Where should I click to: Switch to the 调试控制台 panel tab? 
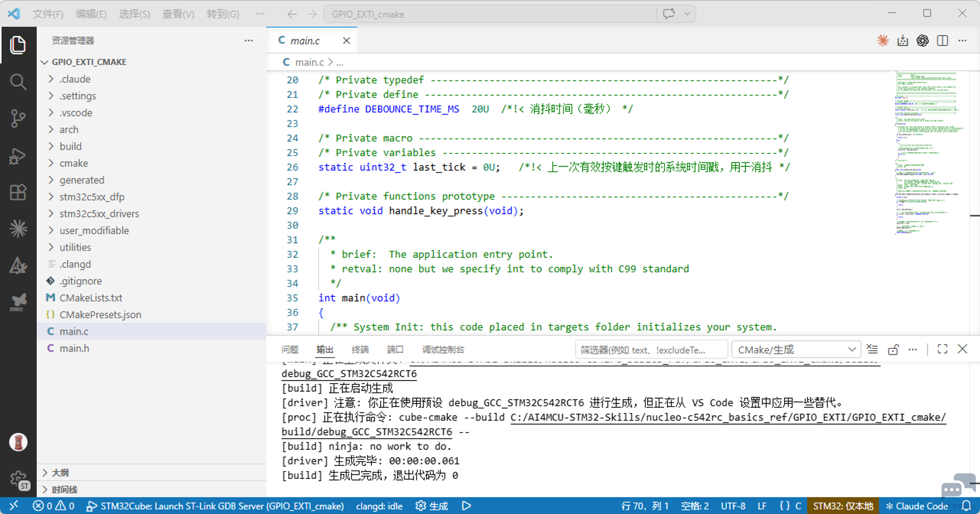click(443, 349)
